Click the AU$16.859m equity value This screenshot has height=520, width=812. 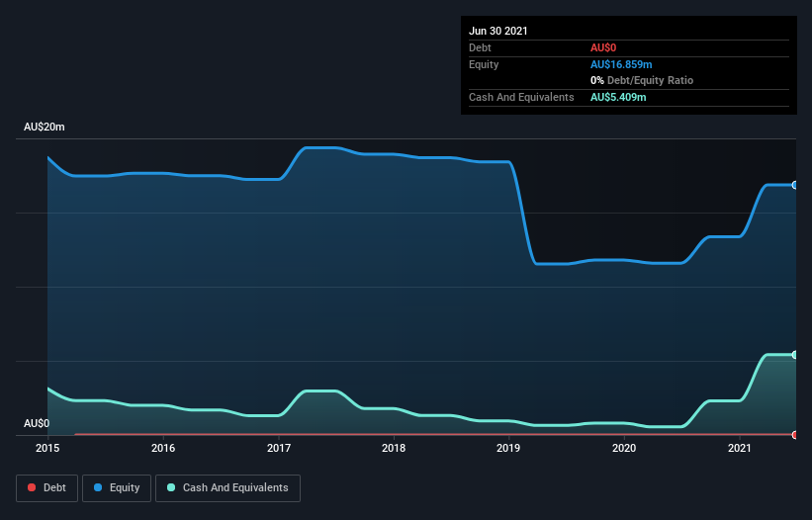click(621, 64)
